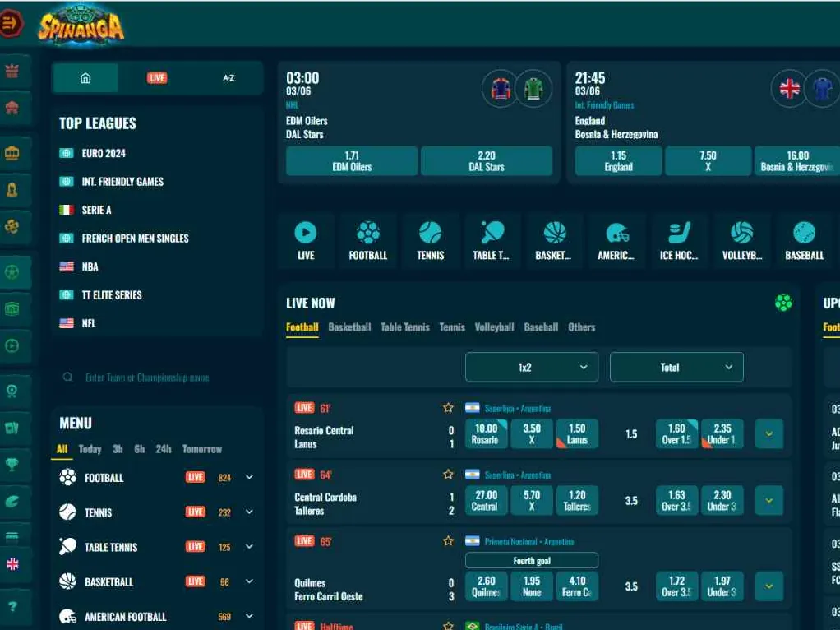The height and width of the screenshot is (630, 840).
Task: Expand the Total market dropdown
Action: (676, 367)
